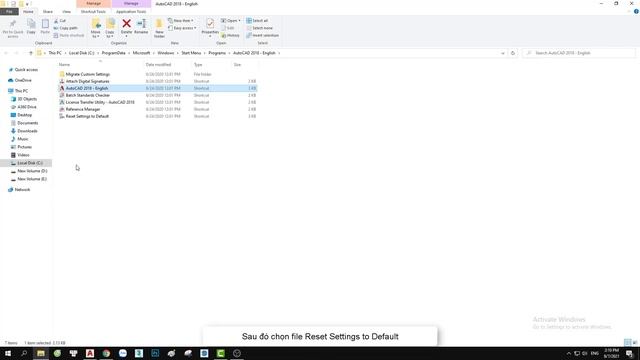Open the Help icon at ribbon's right end
This screenshot has height=360, width=640.
click(x=636, y=11)
